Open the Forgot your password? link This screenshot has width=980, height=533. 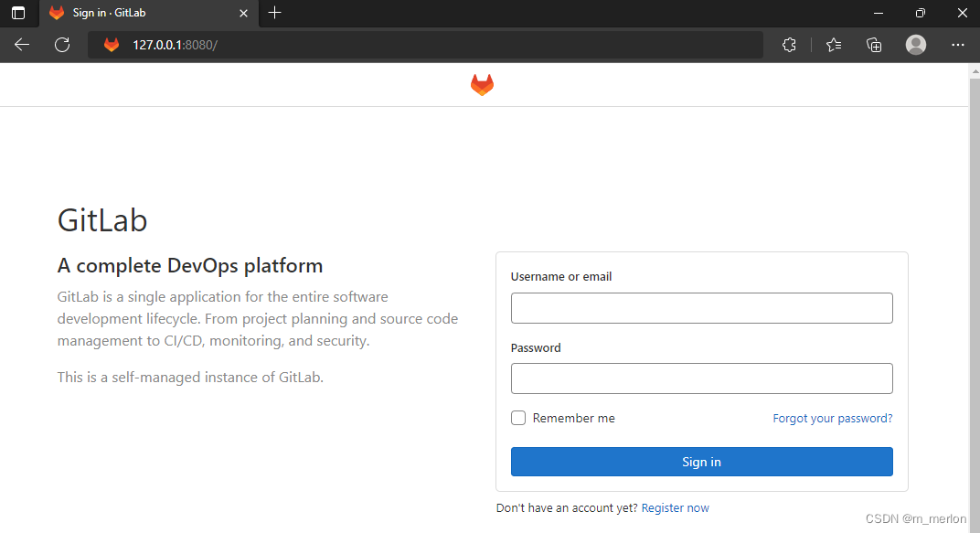click(833, 418)
